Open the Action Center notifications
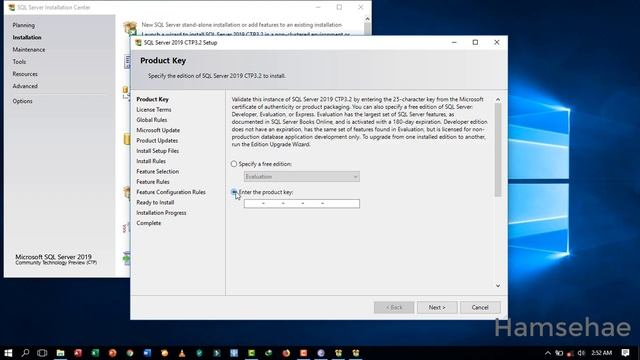This screenshot has width=640, height=360. click(625, 353)
